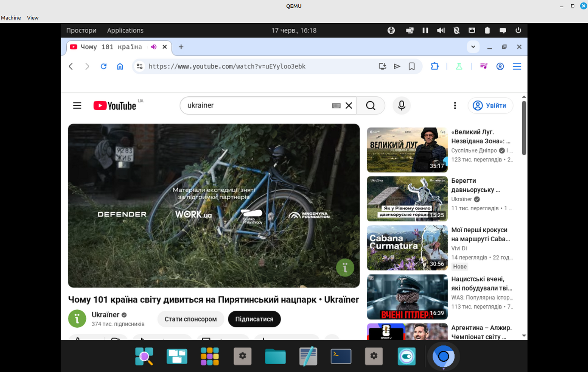Viewport: 588px width, 372px height.
Task: Open the on-screen keyboard in search box
Action: coord(336,105)
